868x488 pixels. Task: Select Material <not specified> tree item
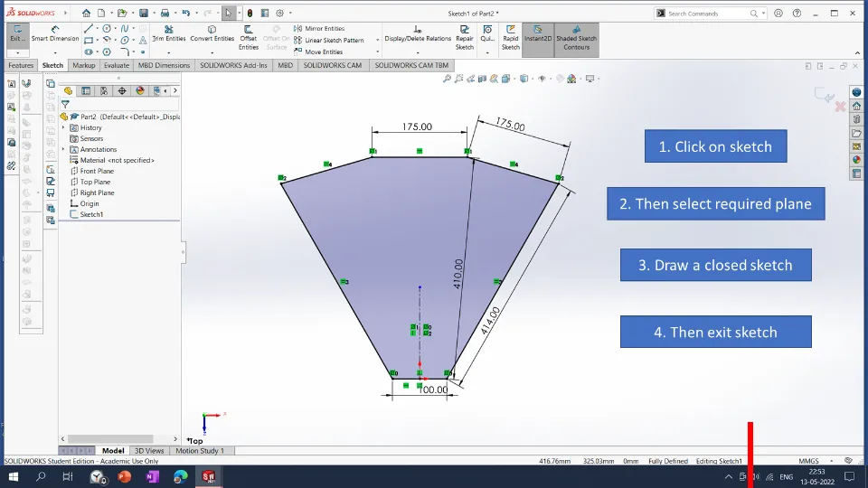[x=112, y=161]
